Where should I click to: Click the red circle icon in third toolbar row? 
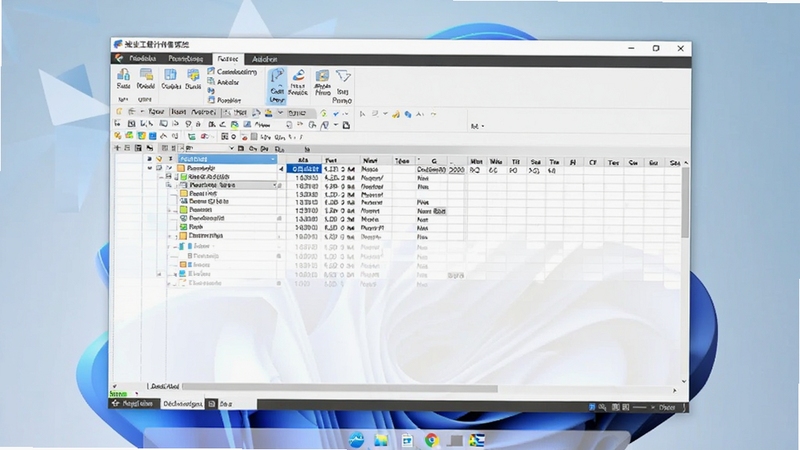tap(244, 137)
